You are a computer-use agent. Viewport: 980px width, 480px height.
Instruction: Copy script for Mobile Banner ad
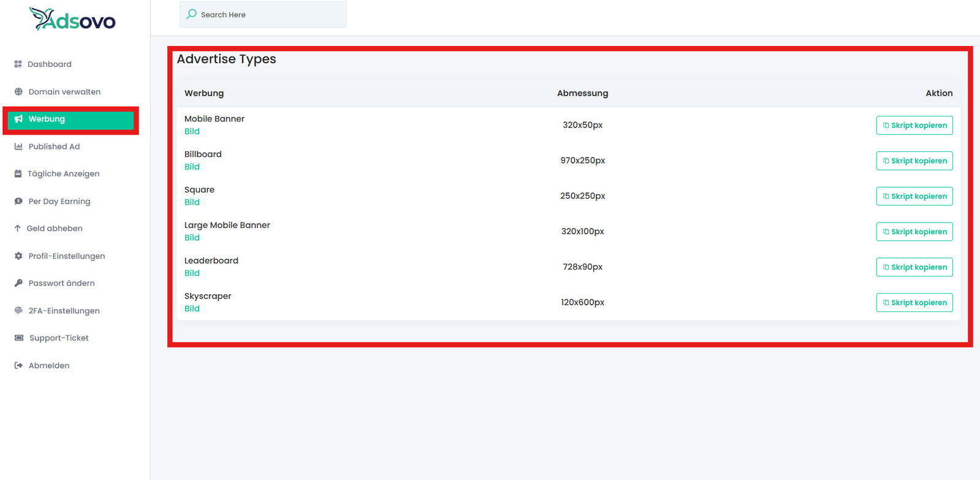[x=914, y=126]
